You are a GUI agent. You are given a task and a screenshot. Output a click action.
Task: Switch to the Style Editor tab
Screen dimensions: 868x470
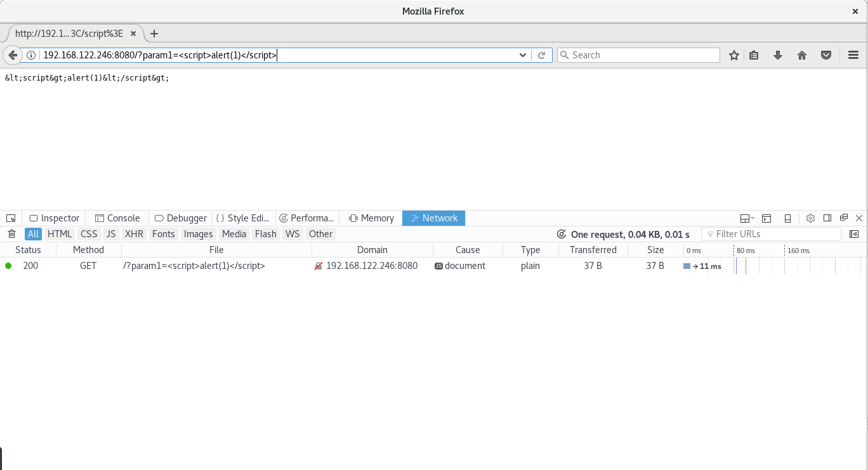[x=244, y=218]
